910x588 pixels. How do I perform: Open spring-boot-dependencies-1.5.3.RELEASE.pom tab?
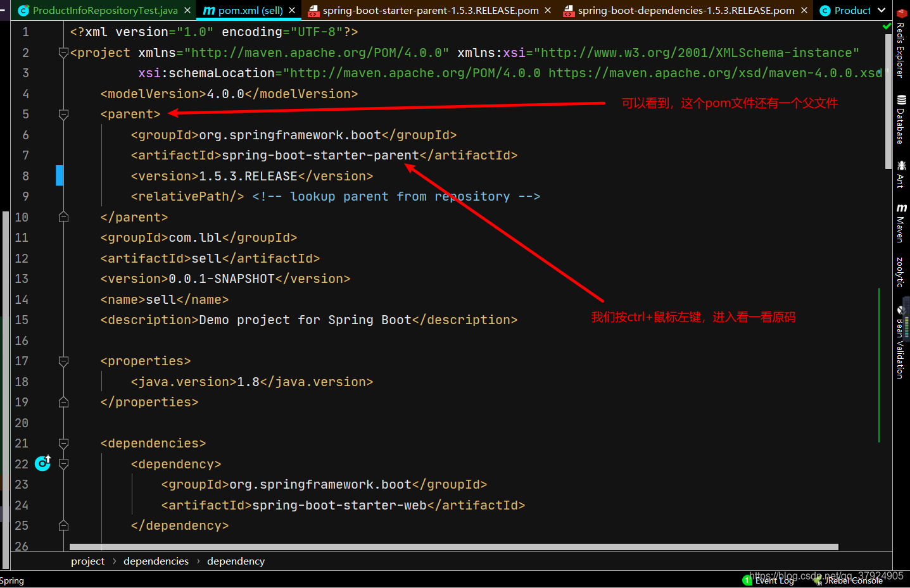686,11
